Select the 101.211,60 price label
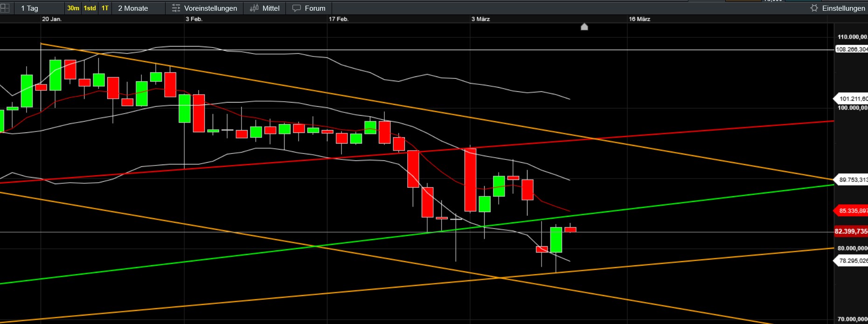This screenshot has width=868, height=324. (x=851, y=98)
